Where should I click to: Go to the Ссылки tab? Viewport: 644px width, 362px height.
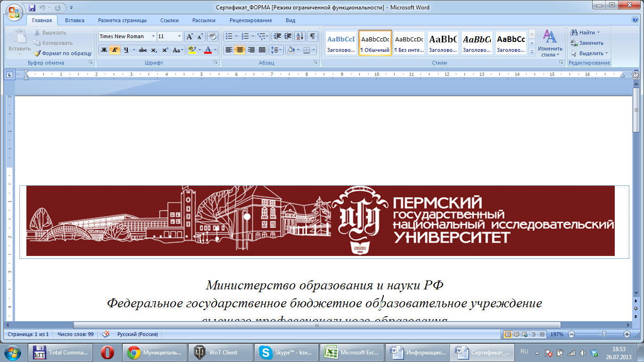(x=169, y=20)
